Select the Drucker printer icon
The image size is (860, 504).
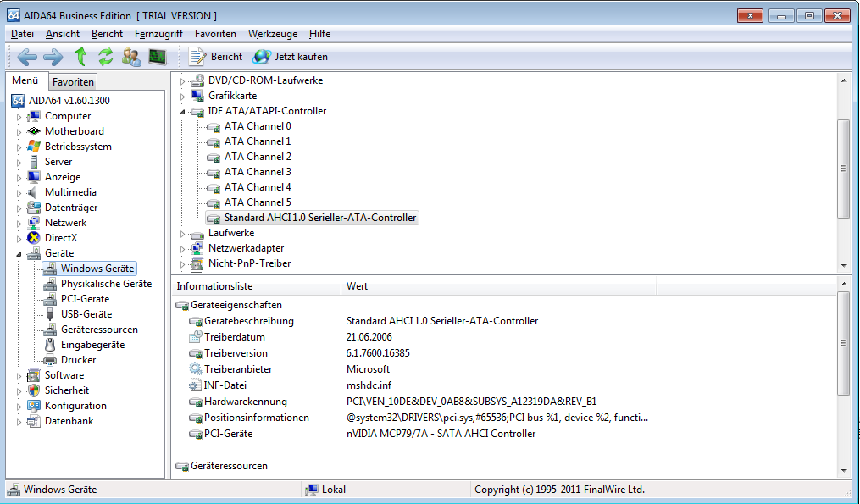tap(50, 360)
